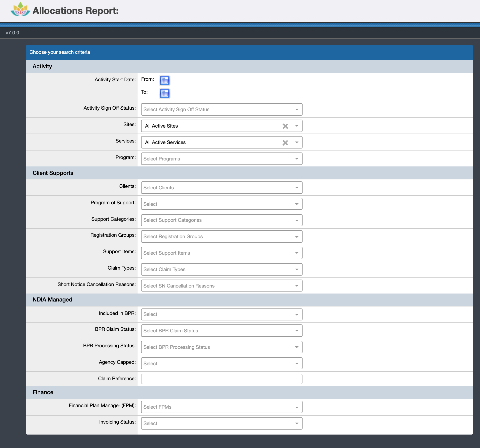Image resolution: width=480 pixels, height=448 pixels.
Task: Expand the BPR Claim Status dropdown
Action: [x=221, y=331]
